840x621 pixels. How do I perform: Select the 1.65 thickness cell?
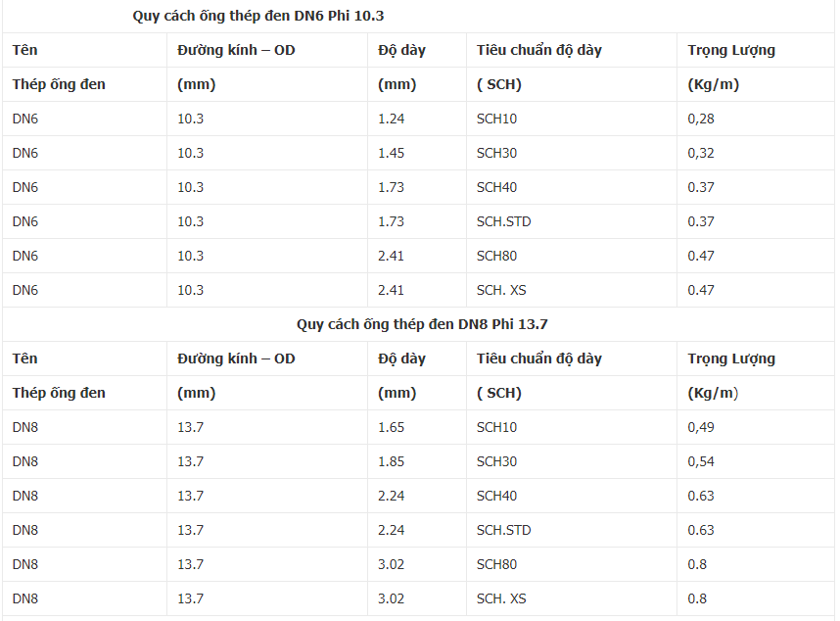(x=391, y=427)
